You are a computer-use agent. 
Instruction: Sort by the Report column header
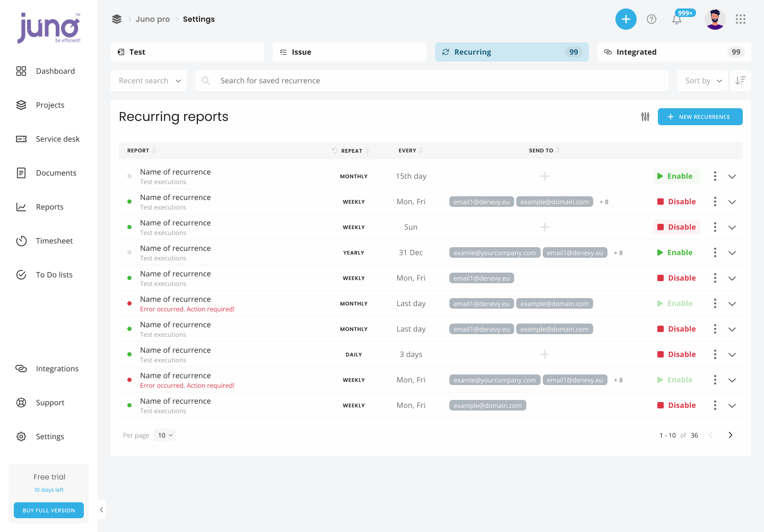point(142,151)
